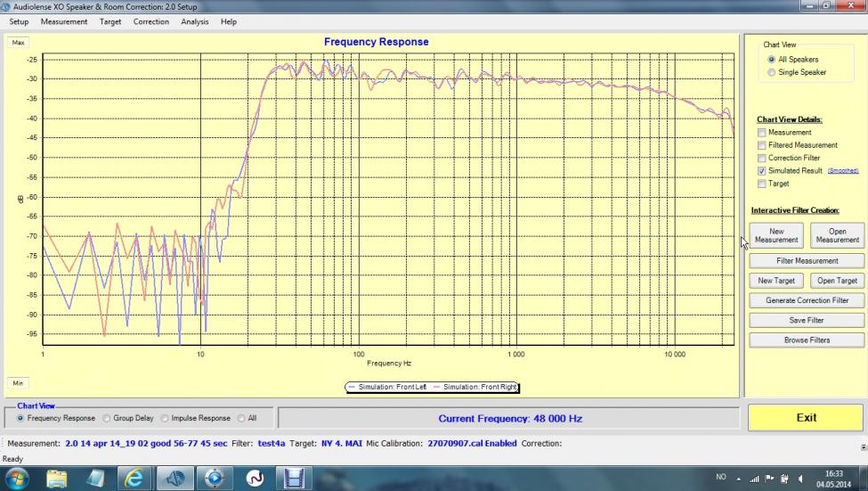This screenshot has height=491, width=868.
Task: Click the New Measurement button
Action: click(776, 235)
